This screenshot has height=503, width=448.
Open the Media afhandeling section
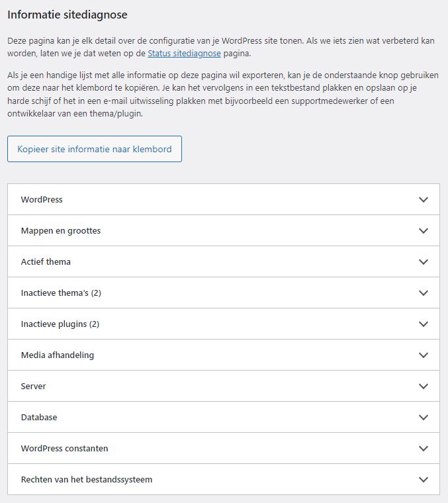pyautogui.click(x=58, y=355)
